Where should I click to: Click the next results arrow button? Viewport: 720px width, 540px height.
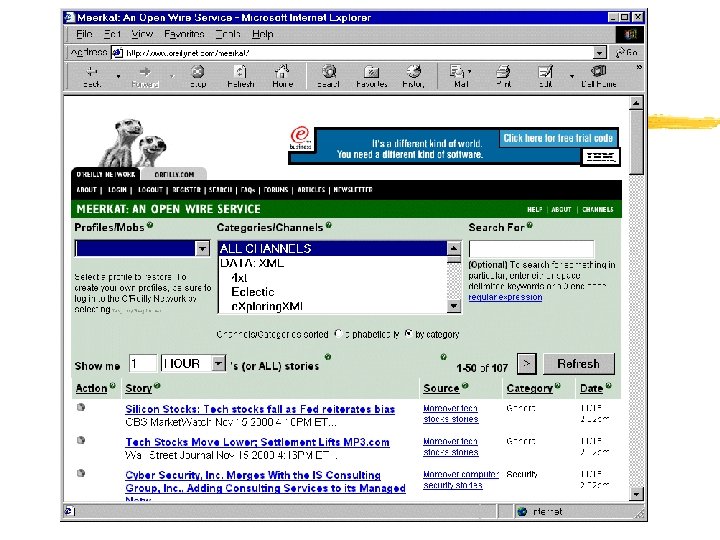point(527,364)
